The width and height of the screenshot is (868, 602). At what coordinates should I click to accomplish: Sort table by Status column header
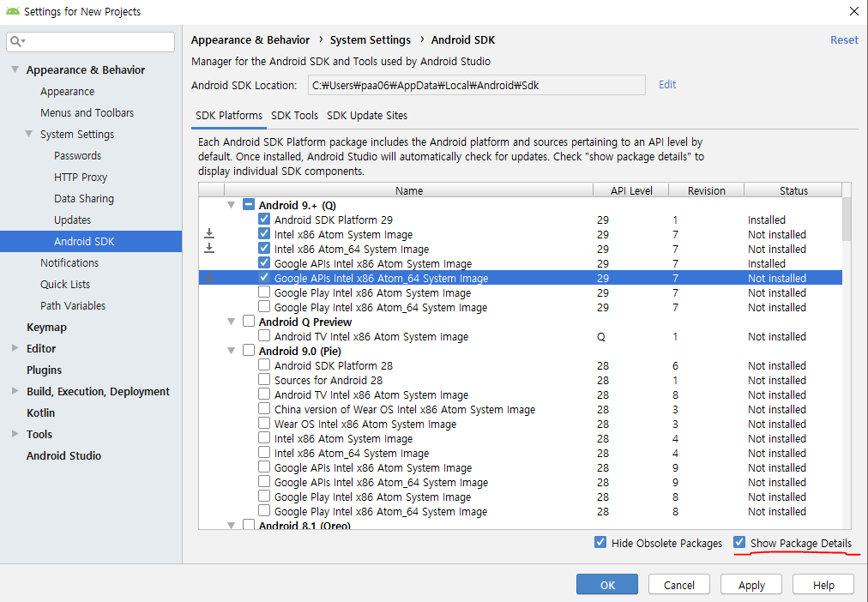tap(793, 190)
